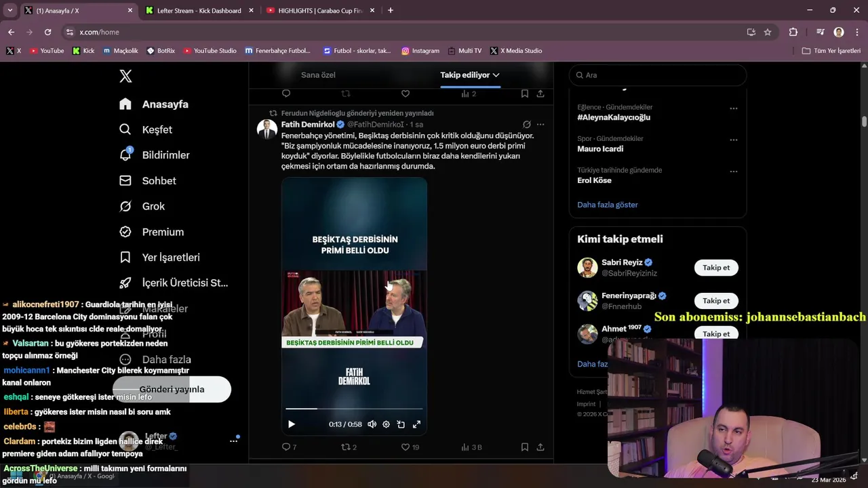The image size is (868, 488).
Task: Open the Kick bookmark
Action: (83, 51)
